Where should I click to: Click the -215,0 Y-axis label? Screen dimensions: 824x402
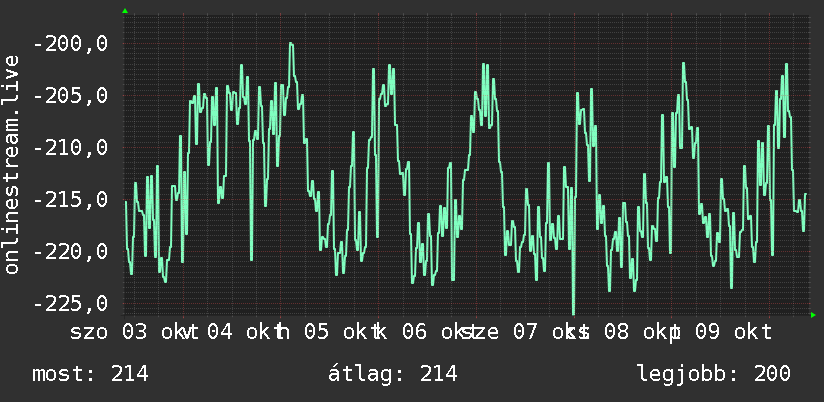pyautogui.click(x=70, y=200)
